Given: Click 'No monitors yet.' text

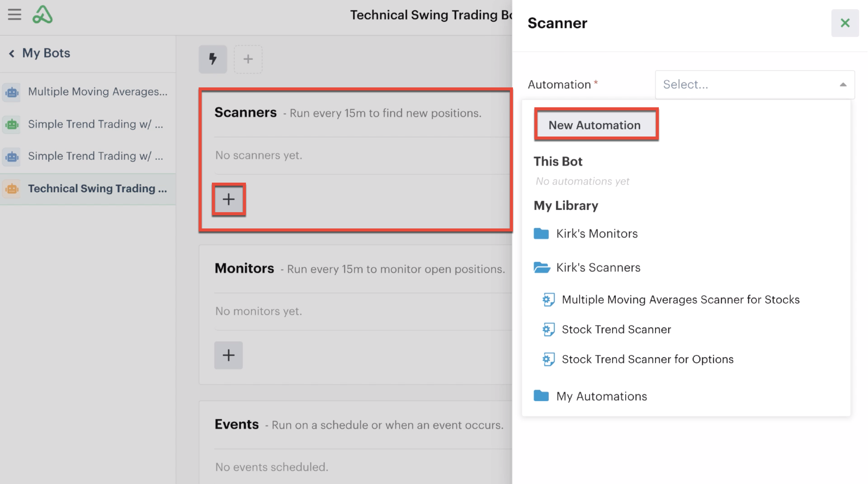Looking at the screenshot, I should (259, 311).
